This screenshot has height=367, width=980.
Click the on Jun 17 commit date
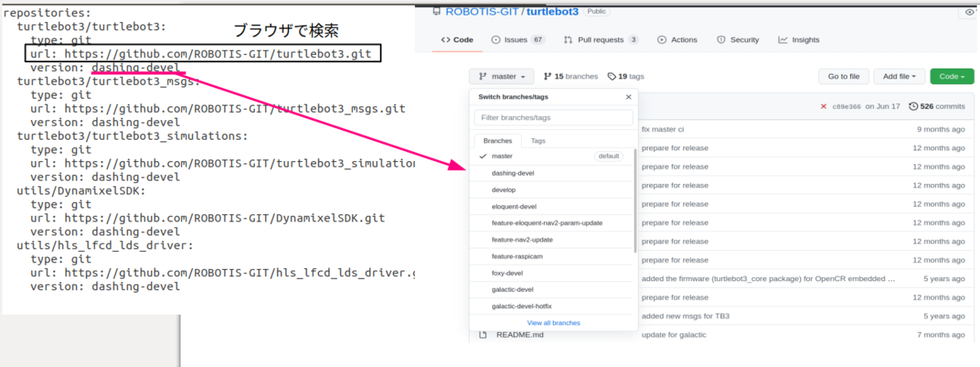pyautogui.click(x=883, y=106)
